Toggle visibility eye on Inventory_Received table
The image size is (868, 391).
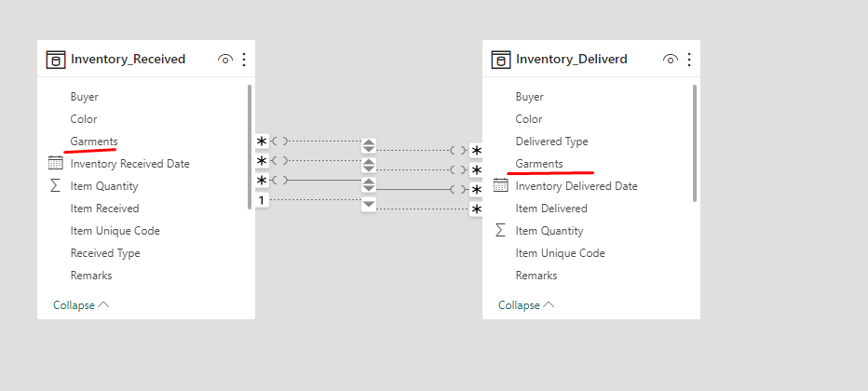pyautogui.click(x=225, y=60)
